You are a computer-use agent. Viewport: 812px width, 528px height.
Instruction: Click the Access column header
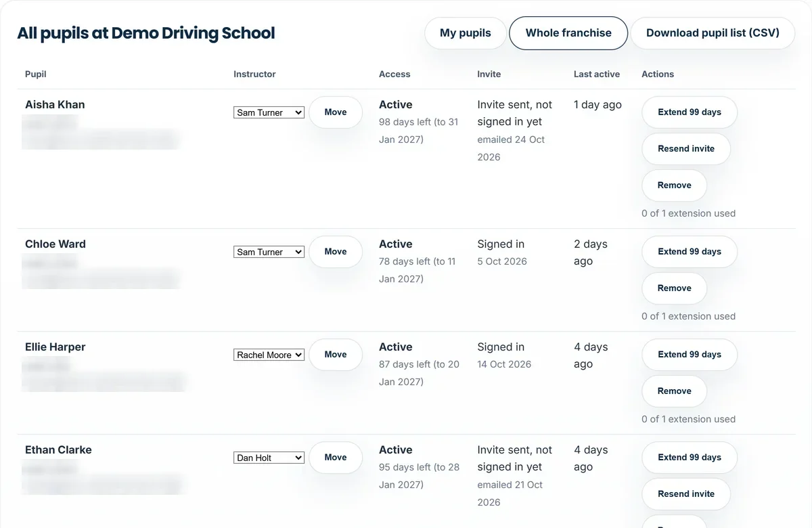point(394,74)
